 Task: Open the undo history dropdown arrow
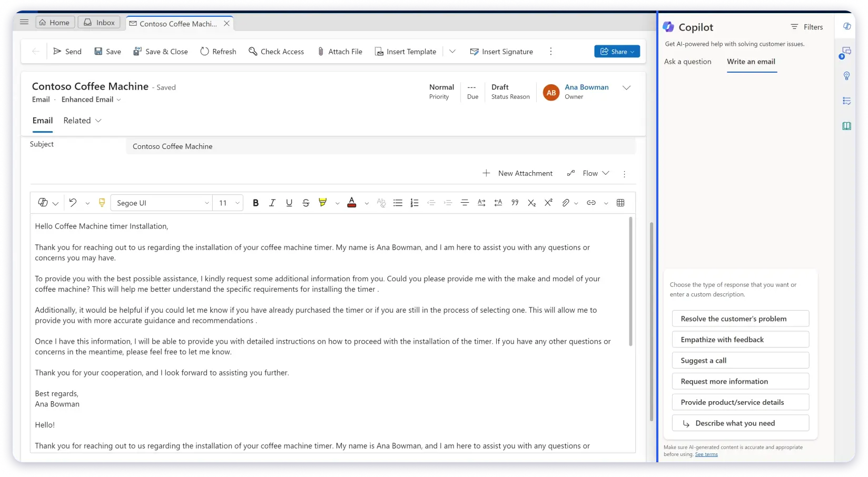coord(87,203)
